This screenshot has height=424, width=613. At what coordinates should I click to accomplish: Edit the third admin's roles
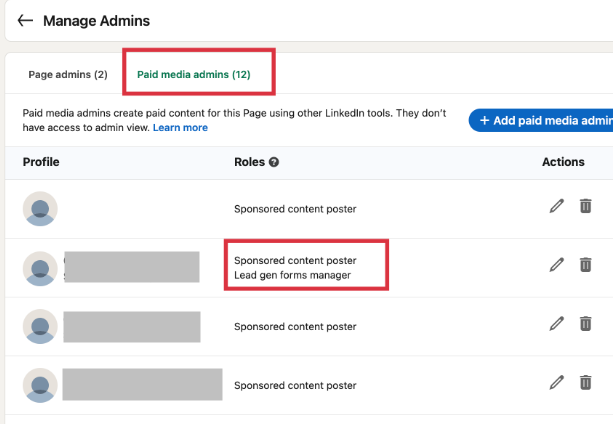point(557,324)
